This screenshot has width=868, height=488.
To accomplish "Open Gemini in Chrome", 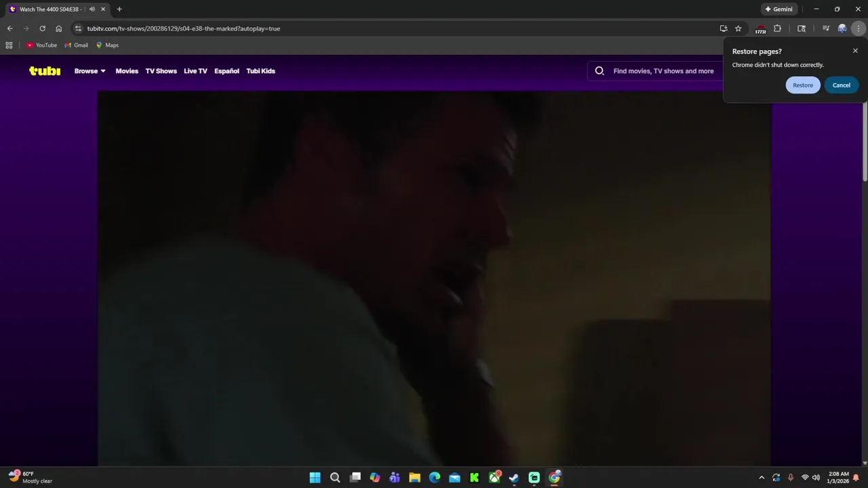I will pos(779,9).
